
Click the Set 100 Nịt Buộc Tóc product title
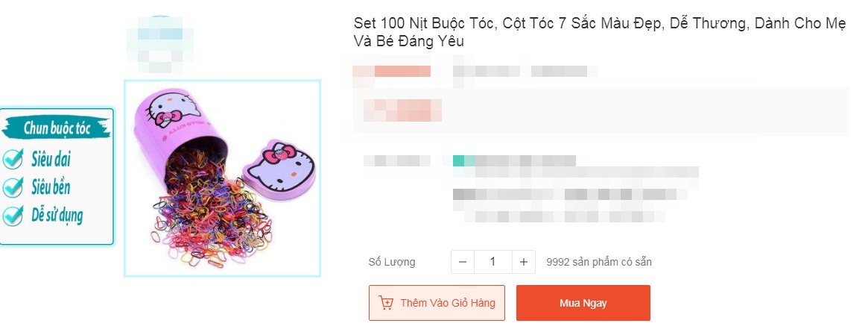click(600, 33)
